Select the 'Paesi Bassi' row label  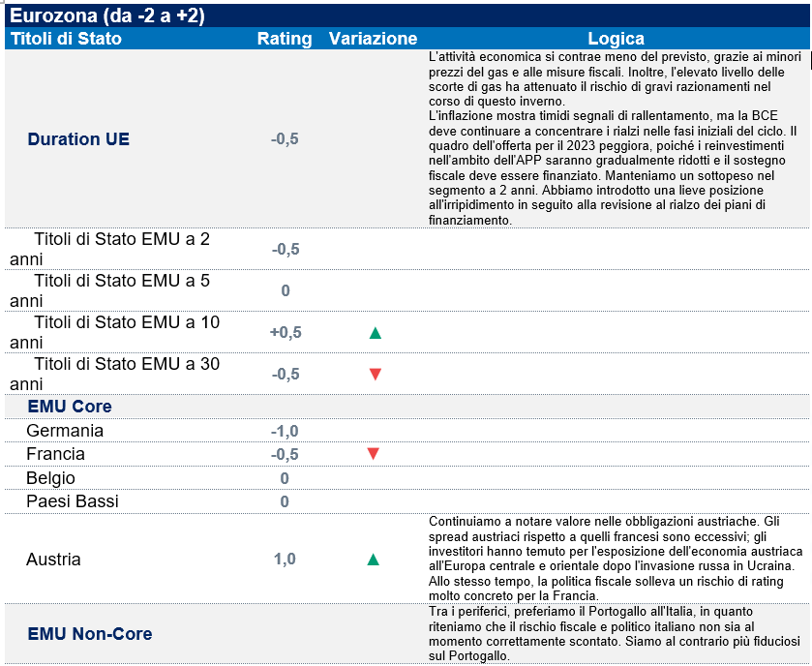point(72,501)
